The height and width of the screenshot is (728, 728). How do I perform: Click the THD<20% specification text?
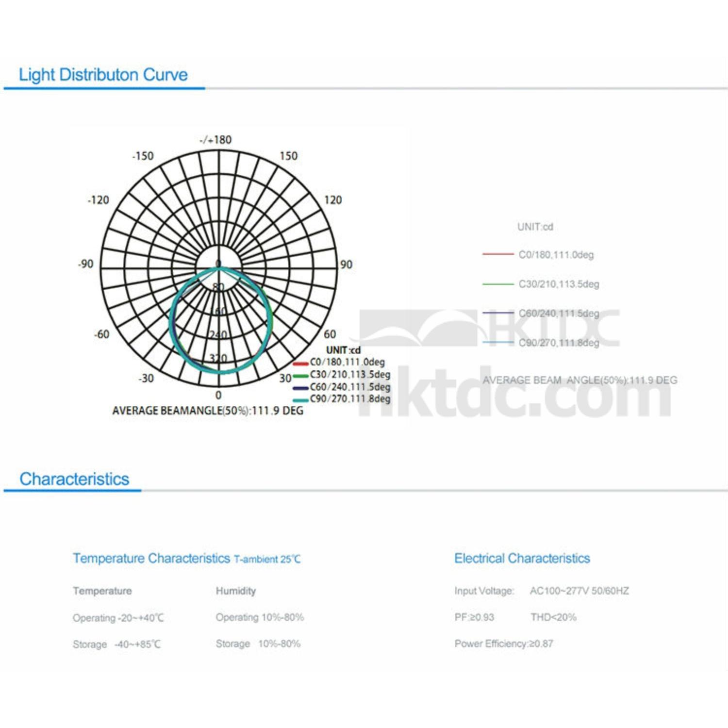553,617
